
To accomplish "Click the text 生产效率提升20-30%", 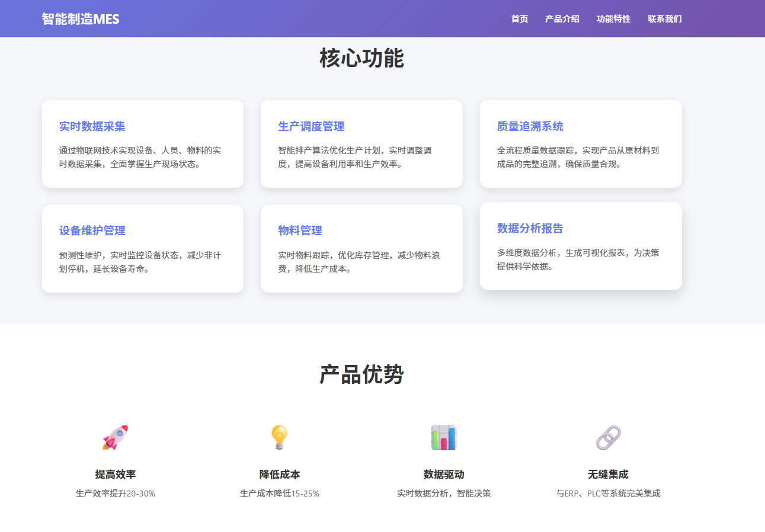I will pyautogui.click(x=116, y=493).
